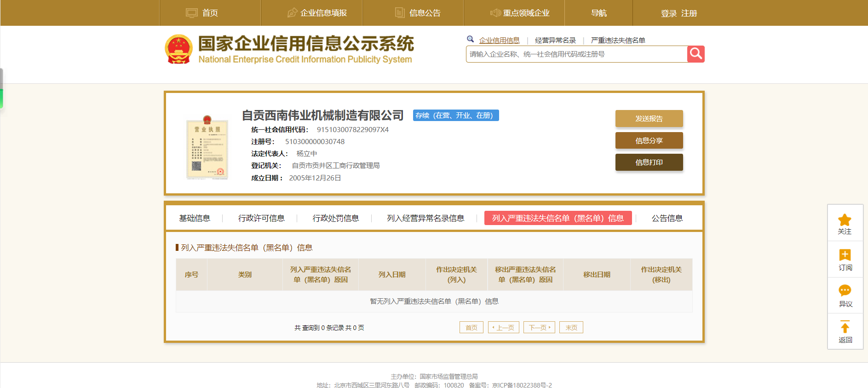Click the 返回 up-arrow icon
Viewport: 868px width, 388px height.
click(845, 327)
